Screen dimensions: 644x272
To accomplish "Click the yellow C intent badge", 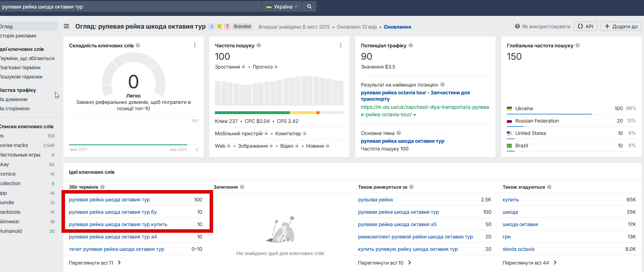I will pos(219,26).
